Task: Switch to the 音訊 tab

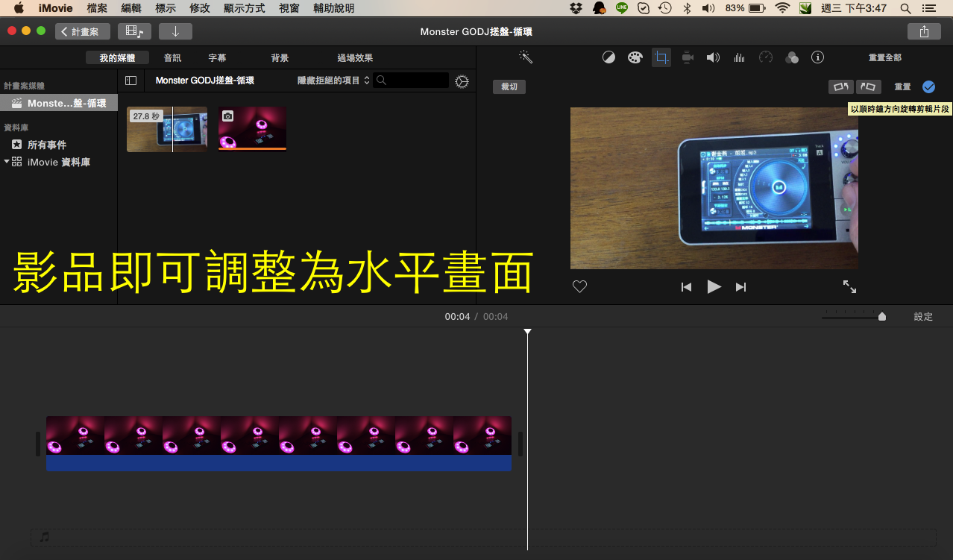Action: (172, 57)
